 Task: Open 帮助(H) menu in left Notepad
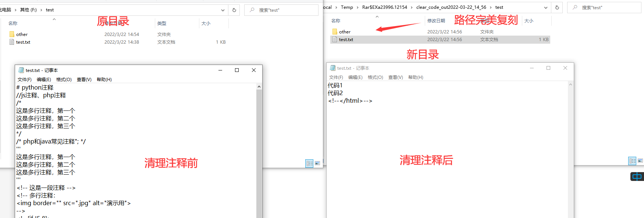(x=104, y=80)
